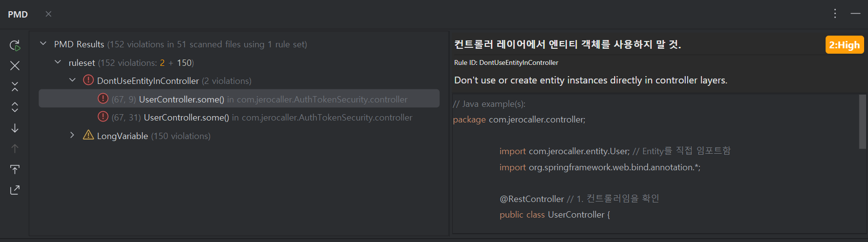The width and height of the screenshot is (868, 242).
Task: Go to previous violation with up arrow
Action: point(15,148)
